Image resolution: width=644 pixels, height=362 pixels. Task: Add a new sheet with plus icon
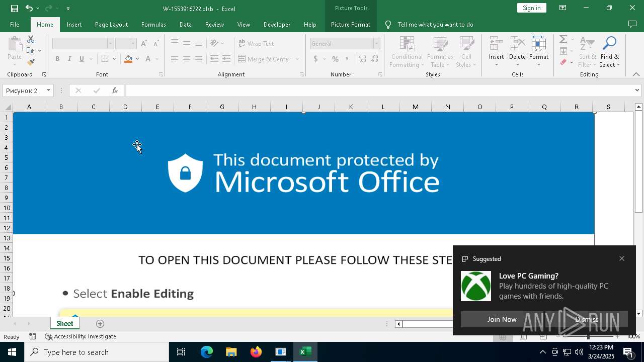click(x=100, y=324)
